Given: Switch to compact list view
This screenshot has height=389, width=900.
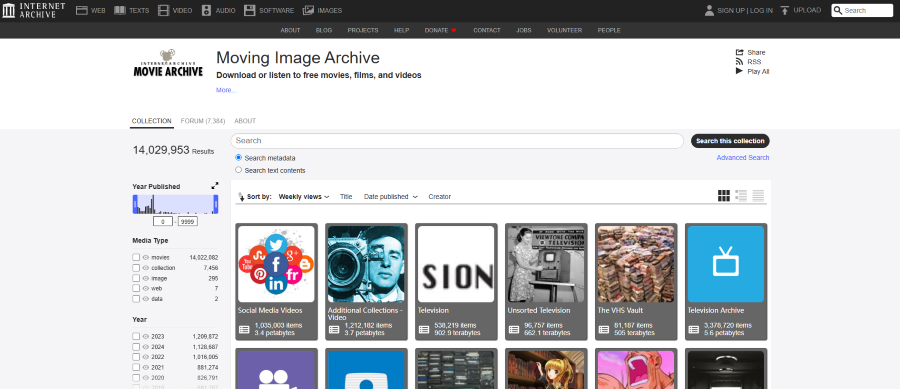Looking at the screenshot, I should (758, 196).
